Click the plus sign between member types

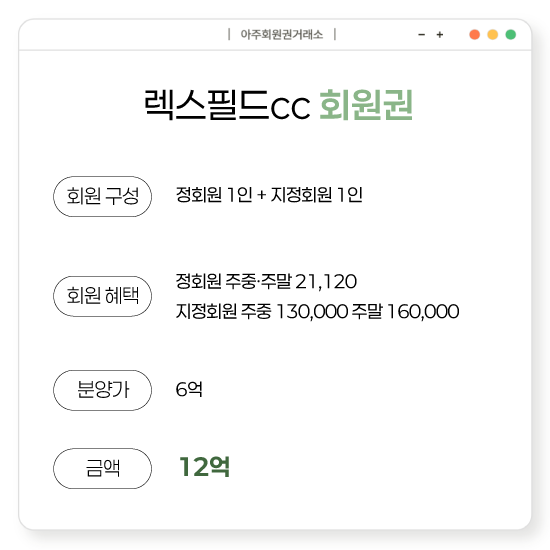click(x=261, y=195)
